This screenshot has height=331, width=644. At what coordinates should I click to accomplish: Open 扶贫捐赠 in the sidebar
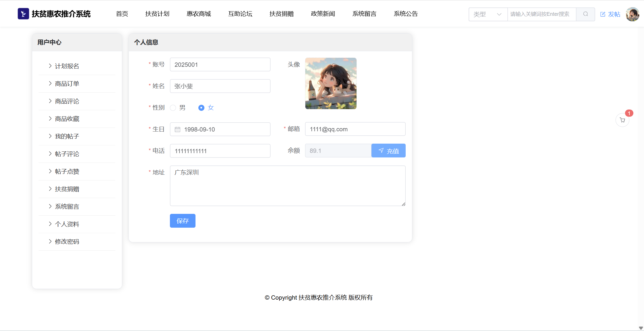[67, 189]
